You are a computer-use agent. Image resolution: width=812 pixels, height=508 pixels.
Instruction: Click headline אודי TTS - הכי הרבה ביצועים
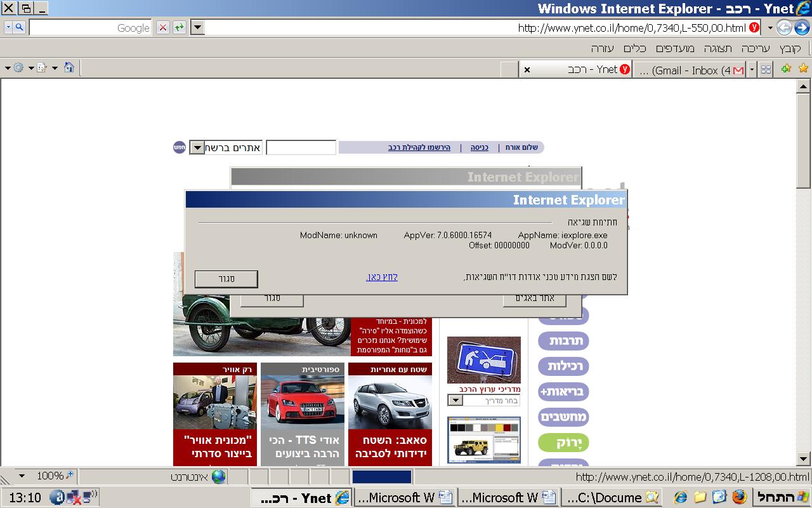304,447
